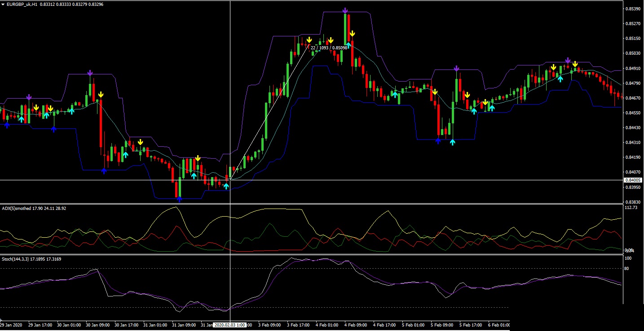
Task: Click the 0.84790 price scale label
Action: [633, 83]
